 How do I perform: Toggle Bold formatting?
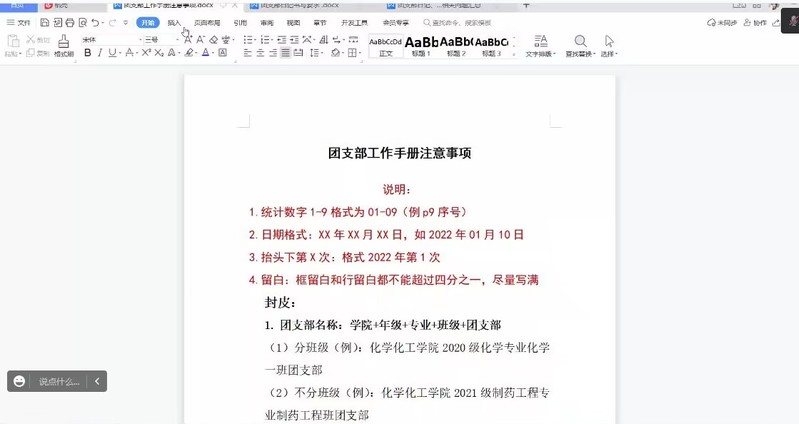point(87,53)
